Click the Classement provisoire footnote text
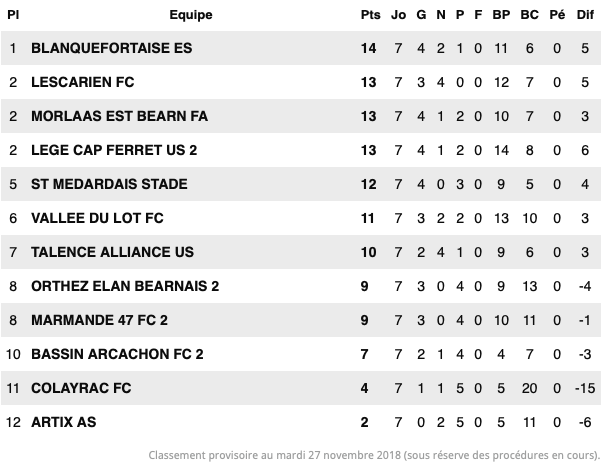Image resolution: width=603 pixels, height=466 pixels. click(x=374, y=455)
